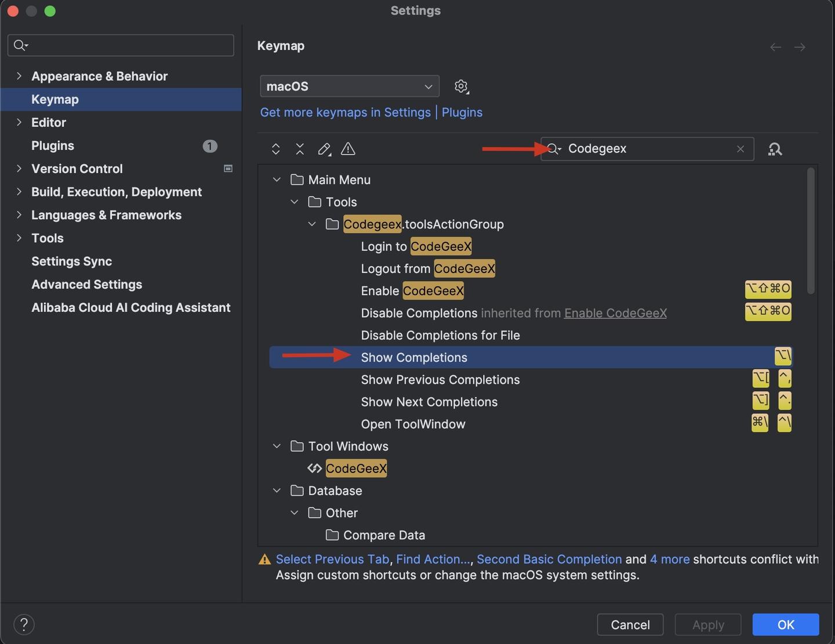
Task: Click the warning triangle conflicts filter icon
Action: point(348,149)
